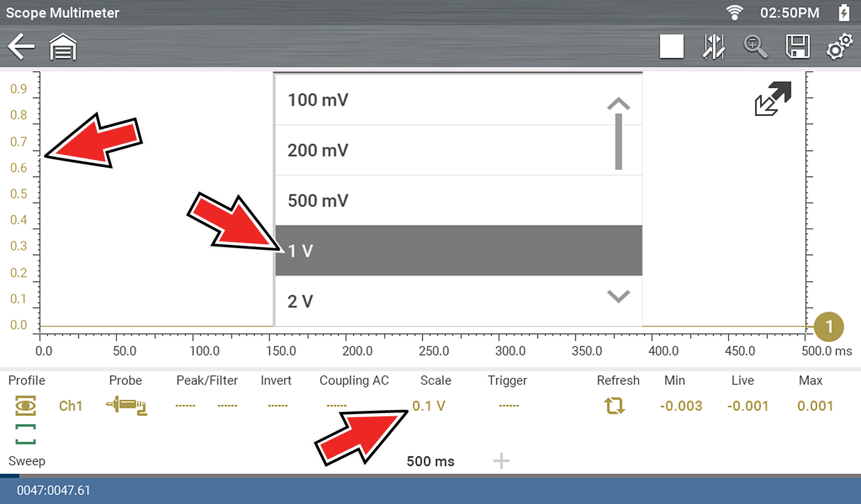This screenshot has height=504, width=861.
Task: Open the cursors tool icon
Action: [x=713, y=47]
